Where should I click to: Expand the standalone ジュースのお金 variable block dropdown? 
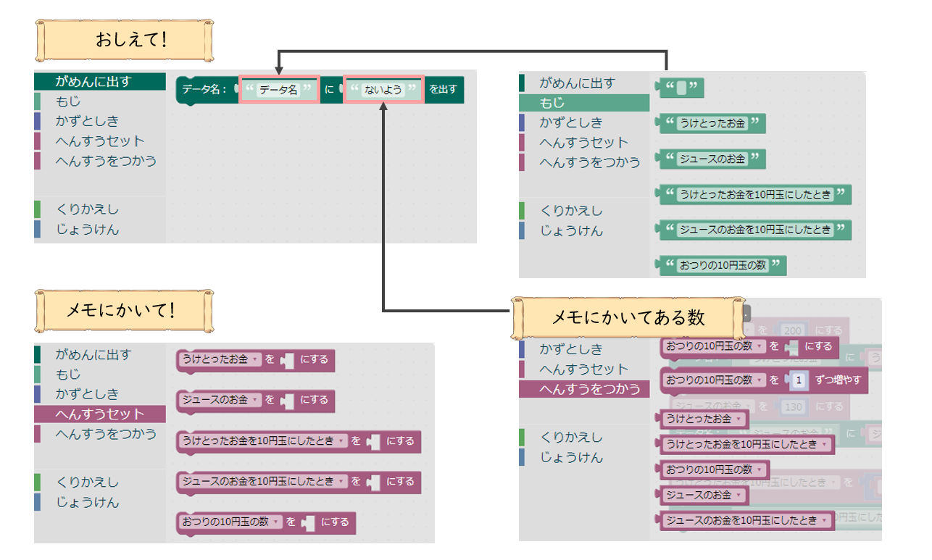click(x=738, y=496)
